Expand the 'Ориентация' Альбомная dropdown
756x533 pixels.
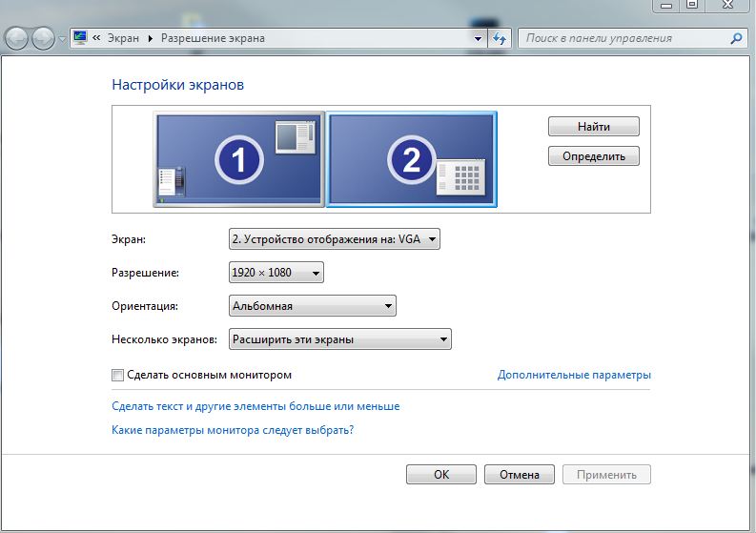[x=312, y=306]
